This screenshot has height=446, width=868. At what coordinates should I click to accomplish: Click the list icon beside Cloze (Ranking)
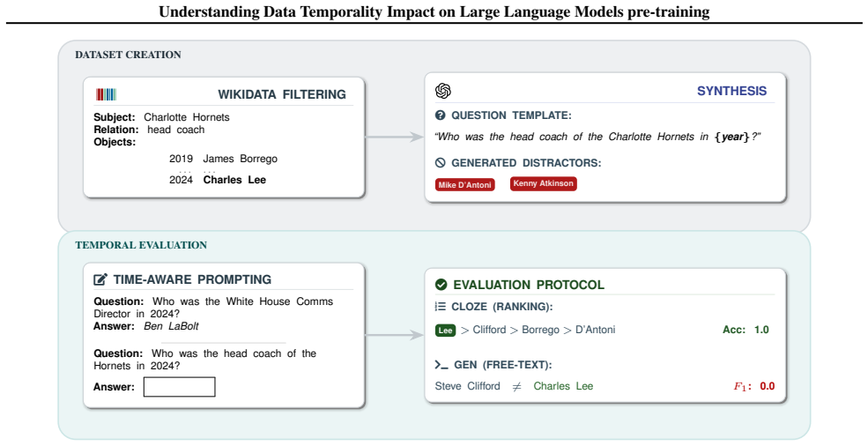(440, 307)
